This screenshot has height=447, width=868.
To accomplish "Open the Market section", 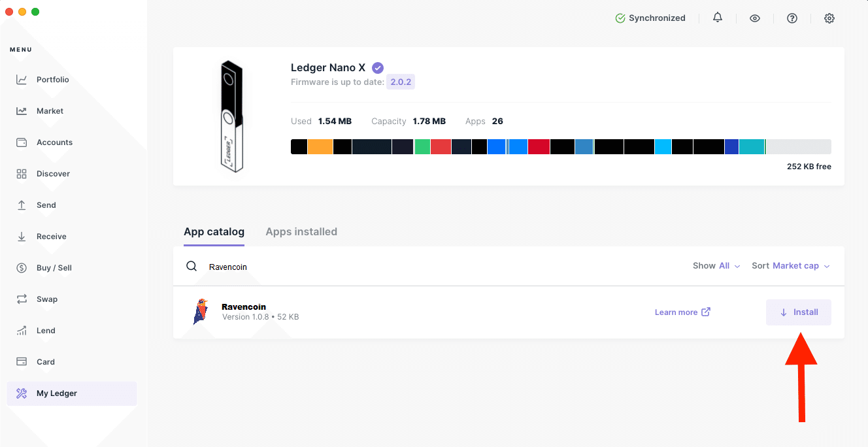I will (x=72, y=111).
